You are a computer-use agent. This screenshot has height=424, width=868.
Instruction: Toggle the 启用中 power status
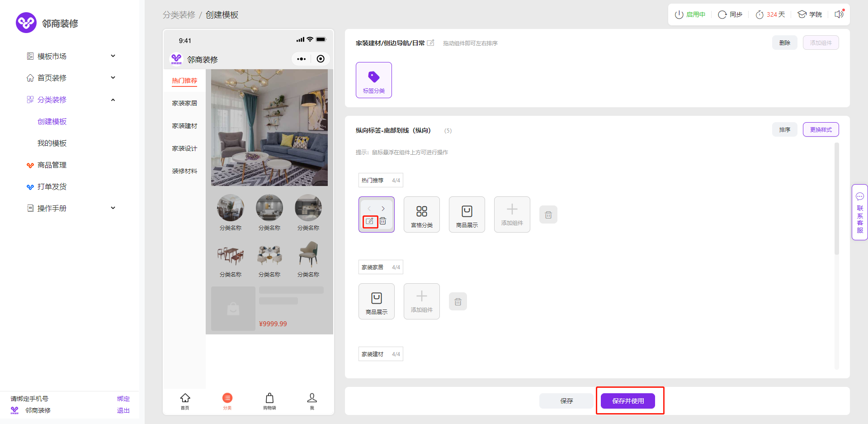tap(690, 14)
